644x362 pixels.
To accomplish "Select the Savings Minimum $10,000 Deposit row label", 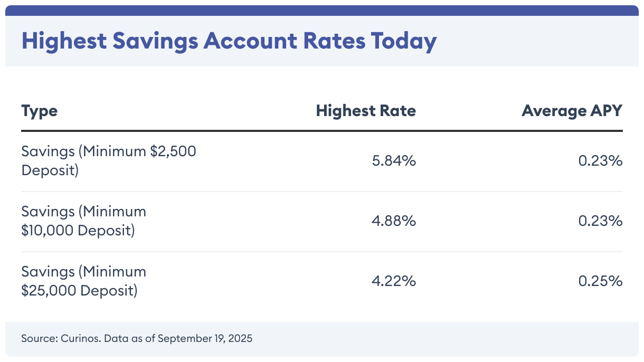I will point(83,221).
